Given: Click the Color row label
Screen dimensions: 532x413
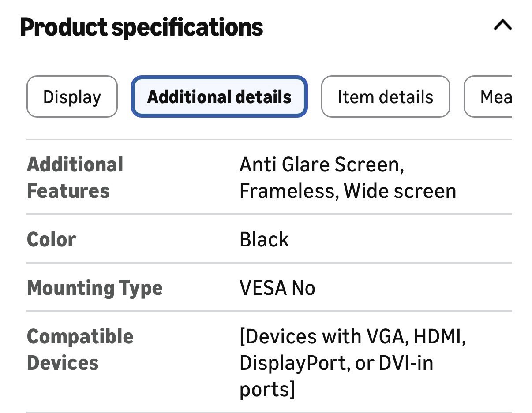Looking at the screenshot, I should click(x=52, y=239).
